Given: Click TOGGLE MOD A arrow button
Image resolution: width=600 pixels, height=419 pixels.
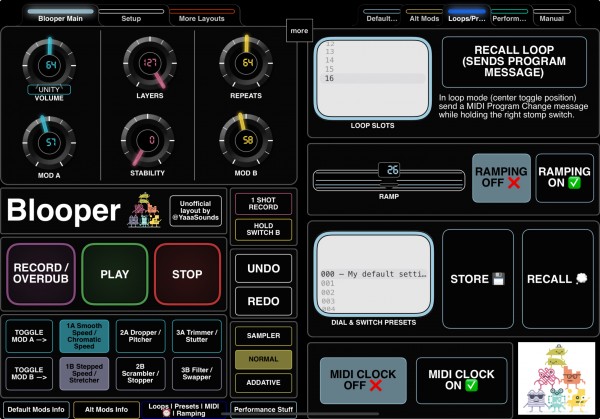Looking at the screenshot, I should (x=29, y=336).
